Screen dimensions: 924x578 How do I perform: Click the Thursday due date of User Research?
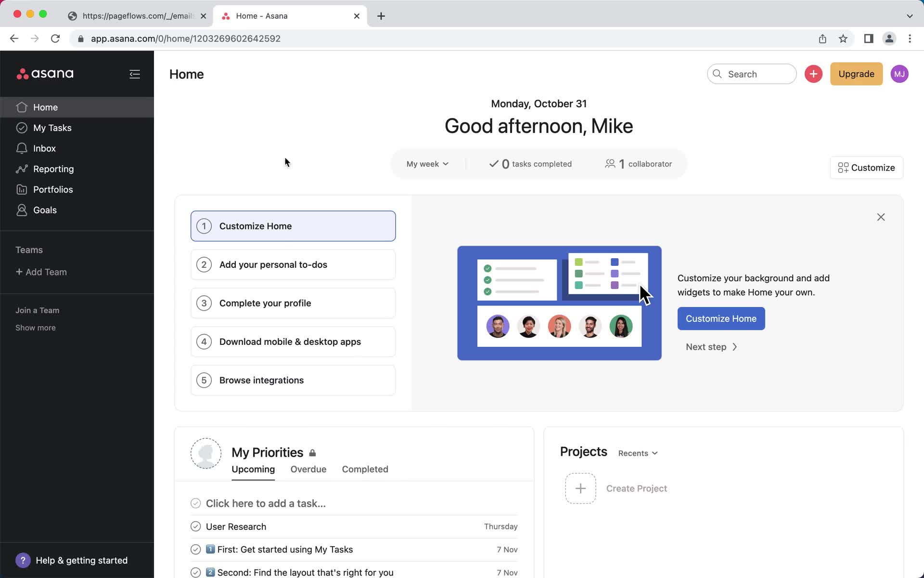click(x=500, y=526)
